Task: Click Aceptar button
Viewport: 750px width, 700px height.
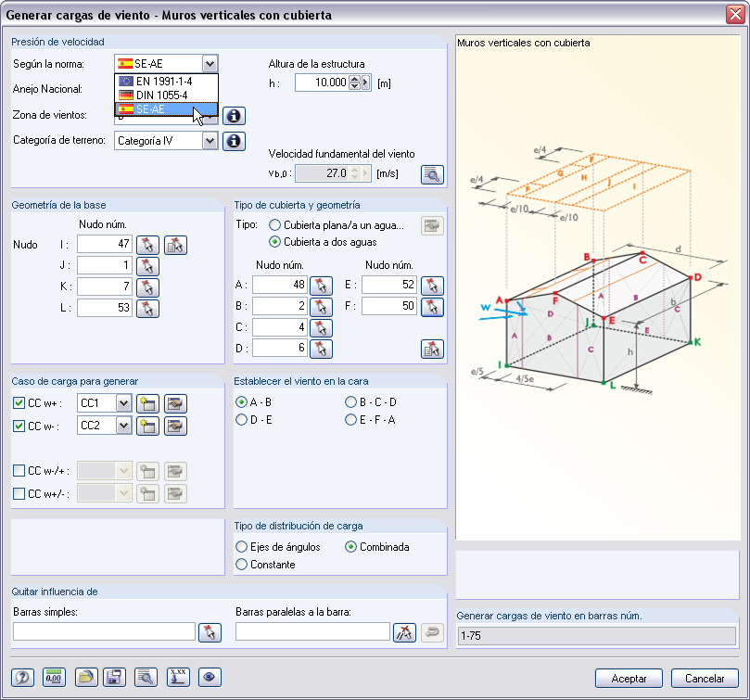Action: click(629, 679)
